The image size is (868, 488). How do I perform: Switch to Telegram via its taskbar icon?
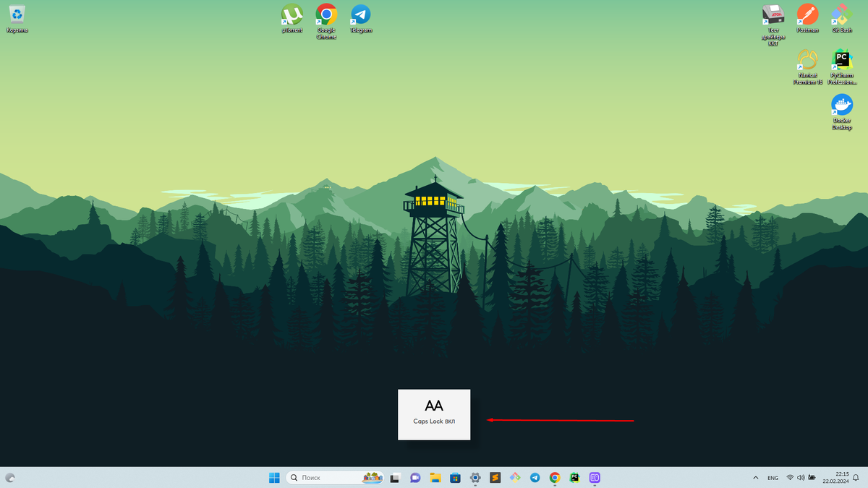coord(535,478)
